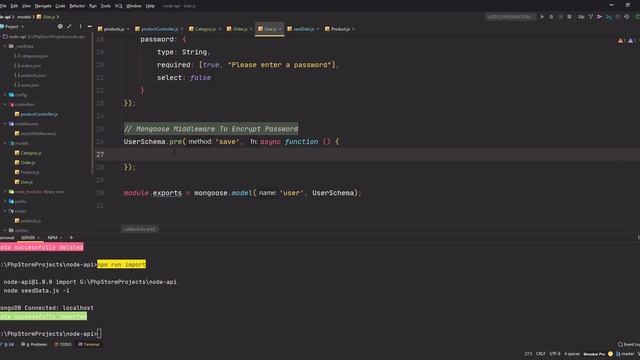Open Project panel options (three dots)
The image size is (640, 360).
[x=80, y=27]
